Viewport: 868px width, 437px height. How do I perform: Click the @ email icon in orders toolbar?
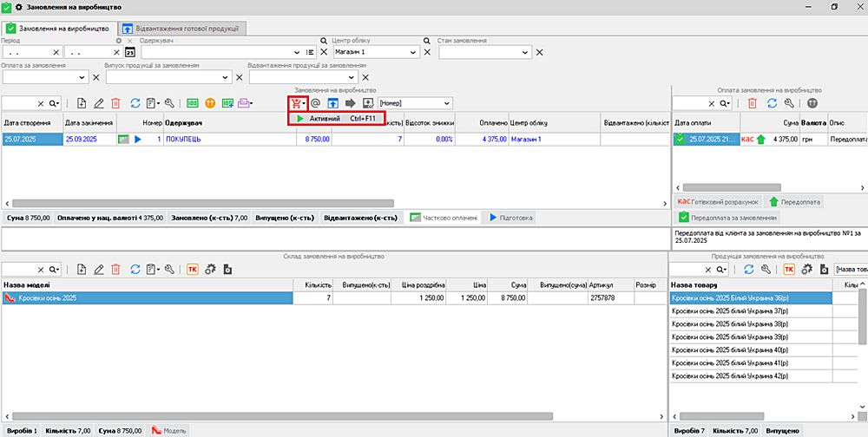coord(316,103)
